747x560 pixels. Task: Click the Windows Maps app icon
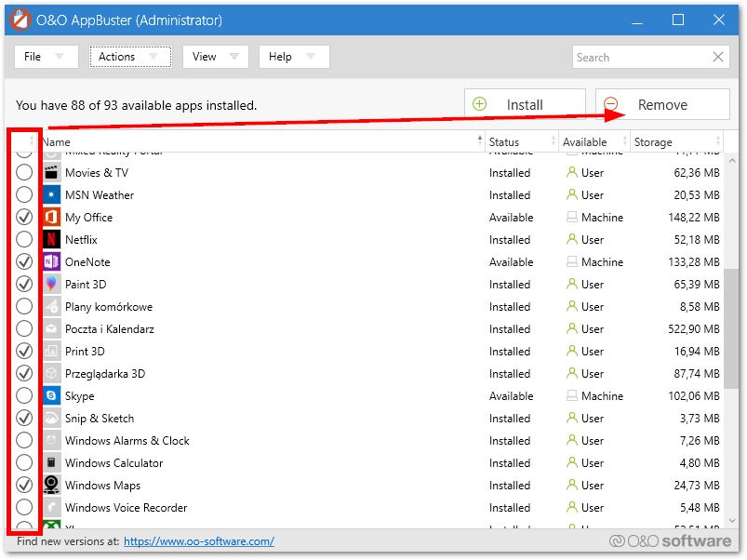coord(51,486)
